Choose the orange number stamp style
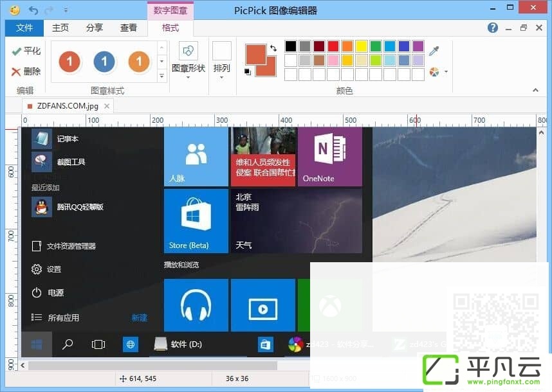This screenshot has width=552, height=392. tap(139, 62)
